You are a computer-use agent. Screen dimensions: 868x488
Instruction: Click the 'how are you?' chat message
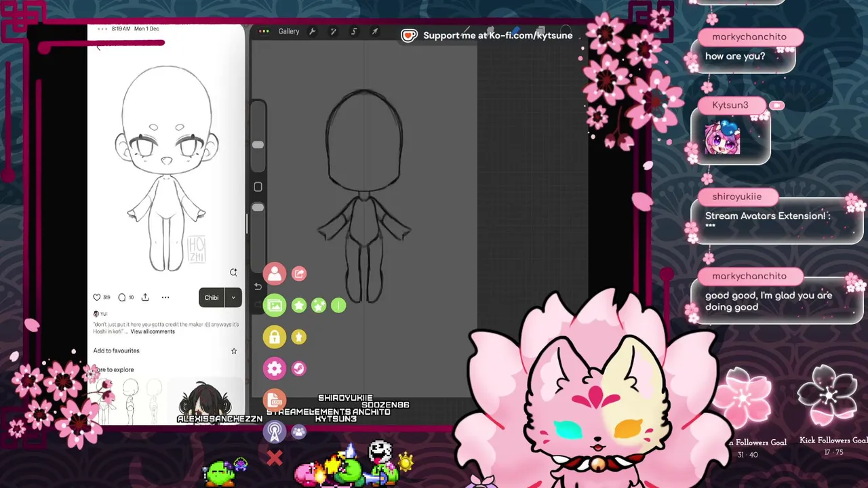[735, 56]
